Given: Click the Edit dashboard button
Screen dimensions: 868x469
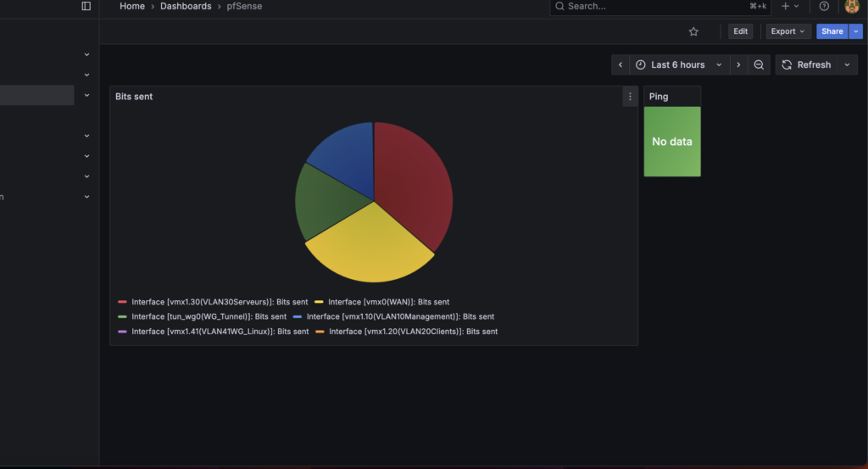Looking at the screenshot, I should [x=740, y=31].
